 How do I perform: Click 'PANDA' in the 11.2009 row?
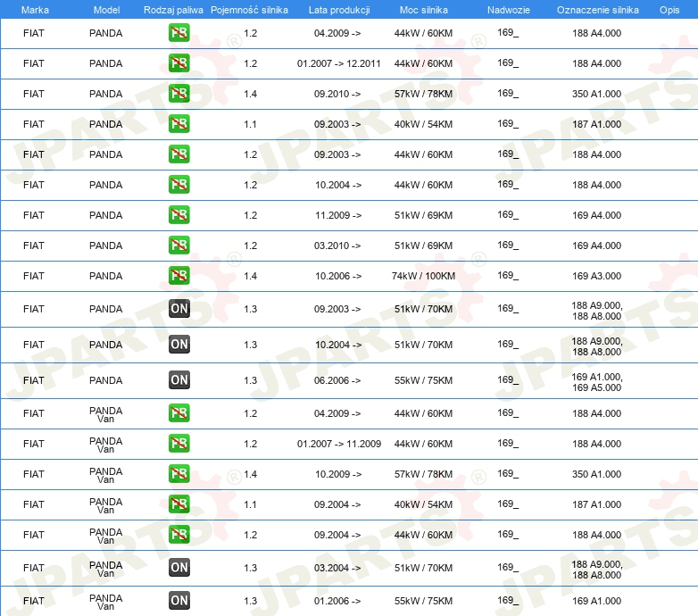point(105,215)
